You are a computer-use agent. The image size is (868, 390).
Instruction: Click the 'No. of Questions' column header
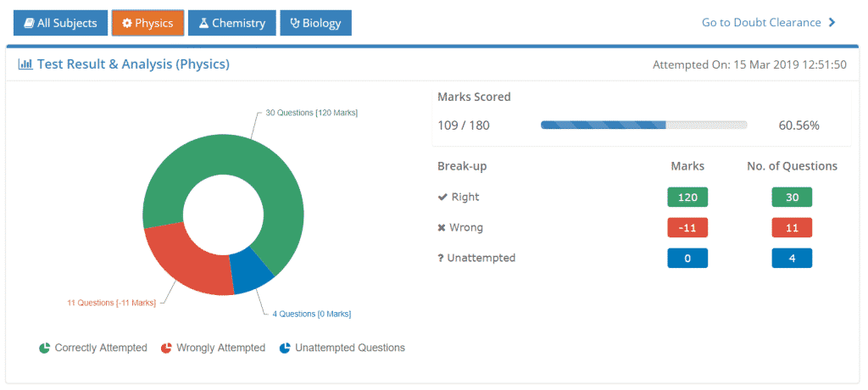click(x=793, y=166)
